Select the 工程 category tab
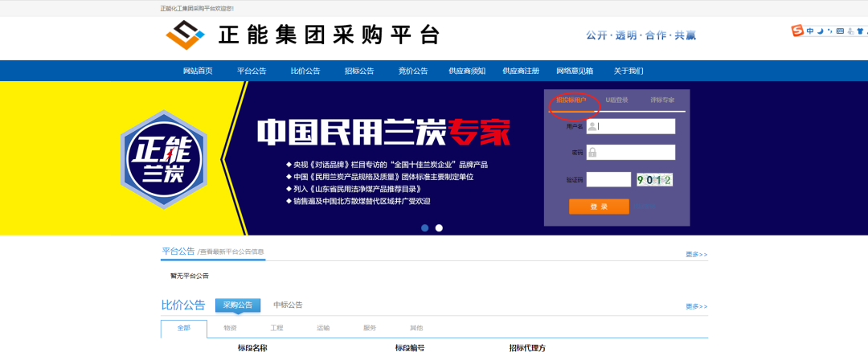Screen dimensions: 868x352 point(276,328)
